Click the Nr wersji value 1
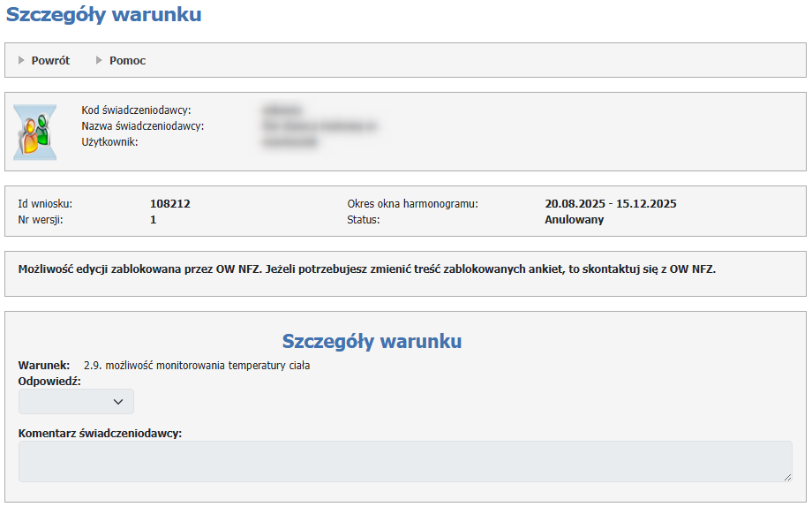Viewport: 812px width, 507px height. 154,220
